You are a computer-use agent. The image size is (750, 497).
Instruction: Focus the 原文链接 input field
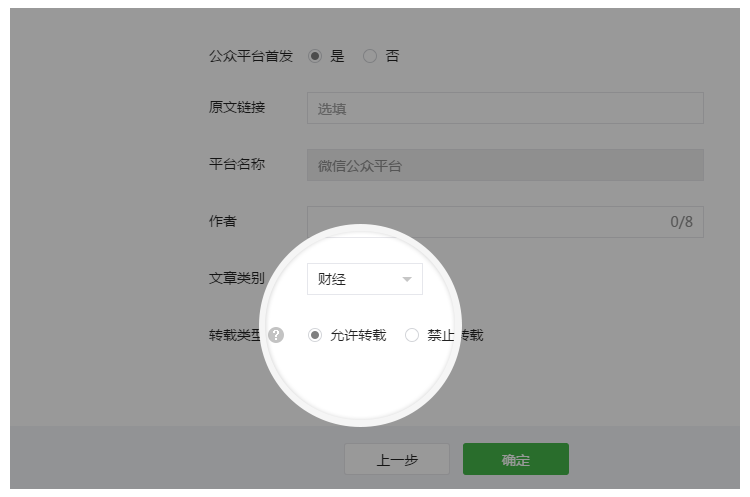coord(505,108)
